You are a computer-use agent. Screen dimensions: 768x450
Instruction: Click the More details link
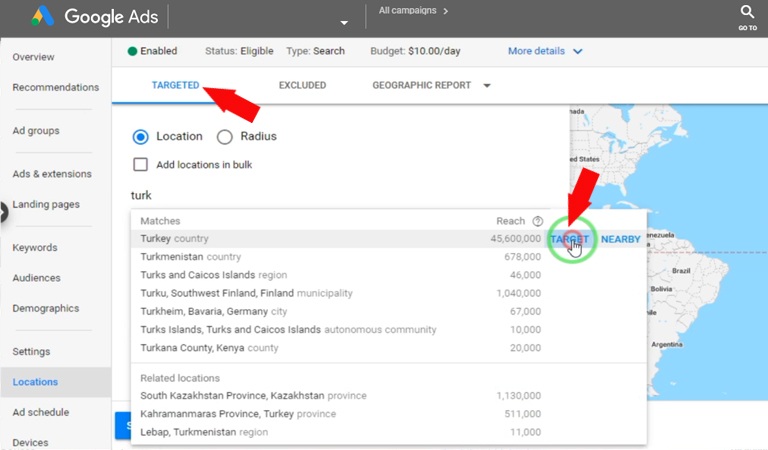[536, 51]
